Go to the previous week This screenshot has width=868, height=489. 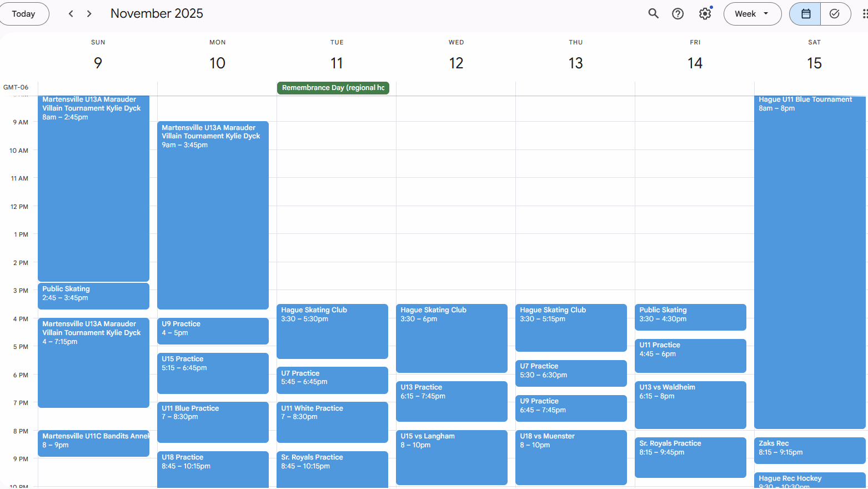point(71,14)
